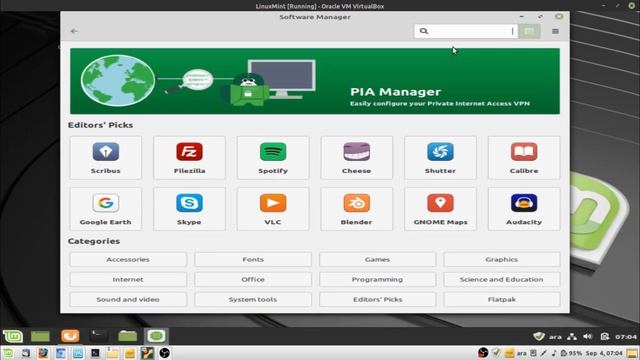Open the Spotify app tile
Screen dimensions: 640x360
(x=273, y=158)
